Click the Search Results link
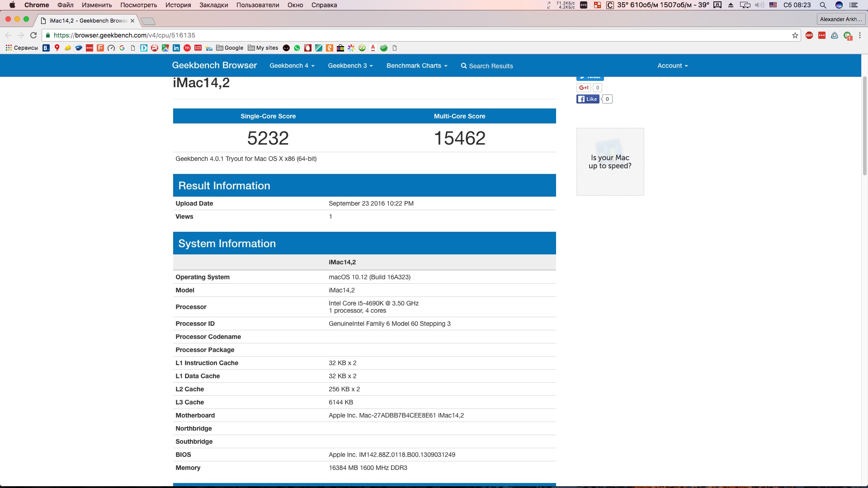Viewport: 868px width, 488px height. pyautogui.click(x=487, y=66)
